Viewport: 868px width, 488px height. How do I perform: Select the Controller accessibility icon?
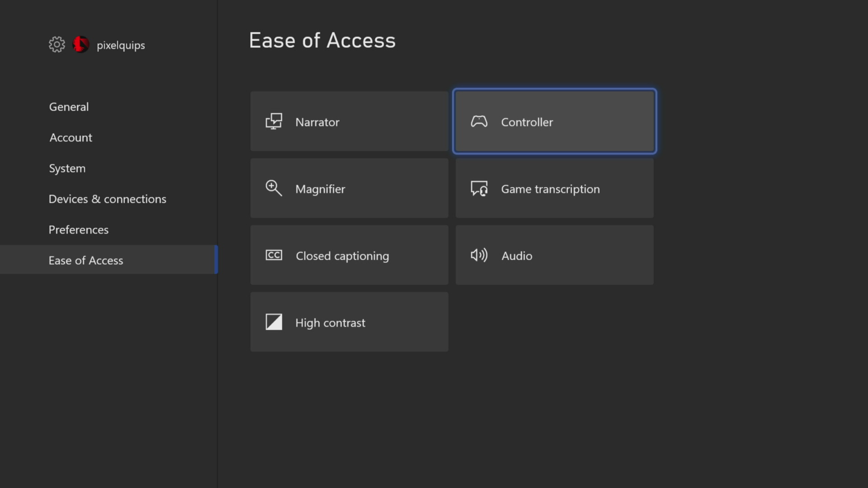479,121
